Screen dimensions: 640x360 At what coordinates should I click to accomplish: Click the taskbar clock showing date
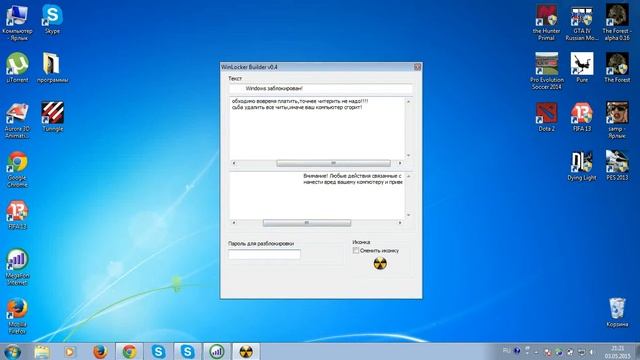point(618,352)
